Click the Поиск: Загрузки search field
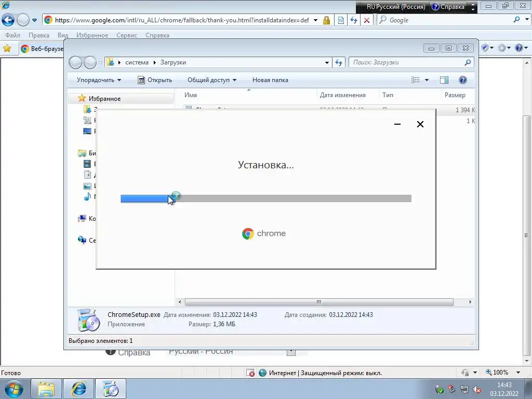The height and width of the screenshot is (399, 532). click(x=406, y=62)
